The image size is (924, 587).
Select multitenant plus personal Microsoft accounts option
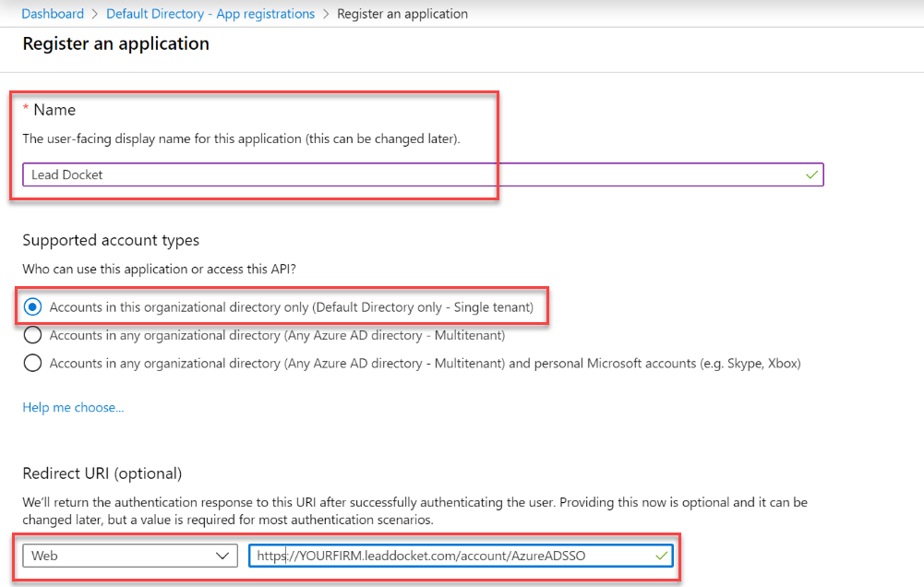[x=32, y=363]
